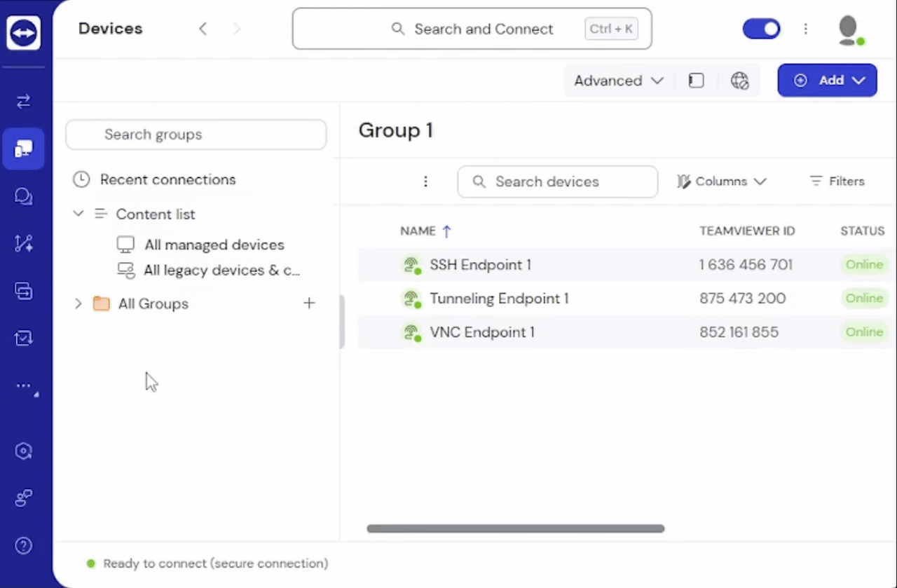
Task: Open the Filters button
Action: [837, 182]
